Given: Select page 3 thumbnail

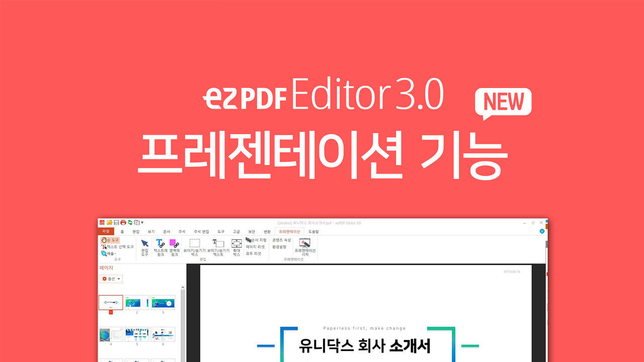Looking at the screenshot, I should pos(163,302).
